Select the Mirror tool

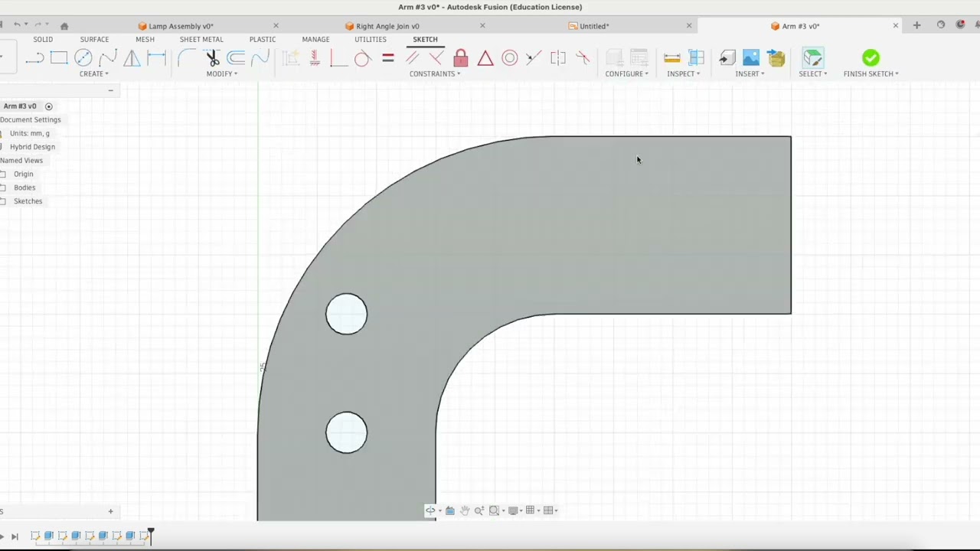(x=132, y=58)
